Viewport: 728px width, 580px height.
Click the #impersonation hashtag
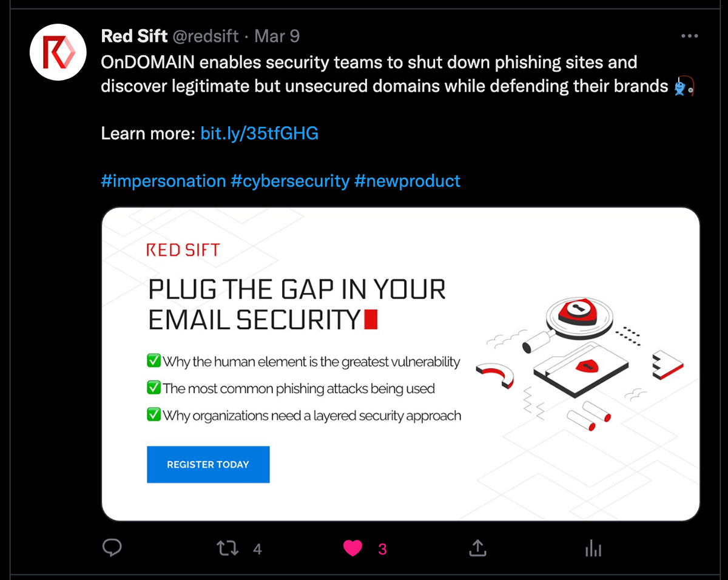(163, 181)
